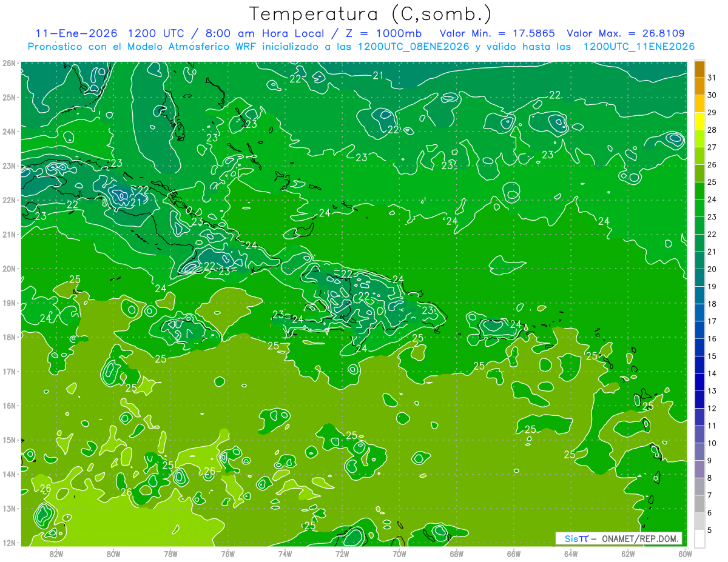Click the 23N latitude axis label

[8, 166]
